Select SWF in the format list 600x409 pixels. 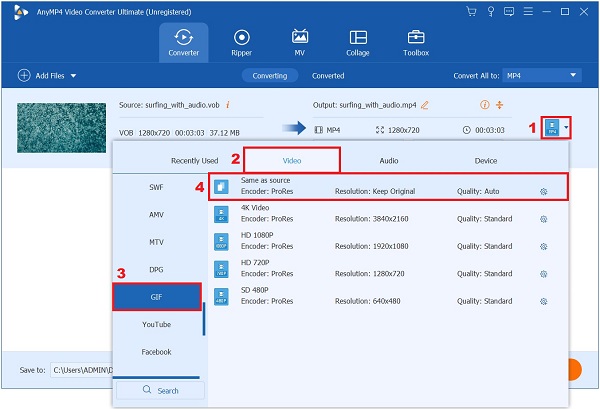pyautogui.click(x=157, y=187)
